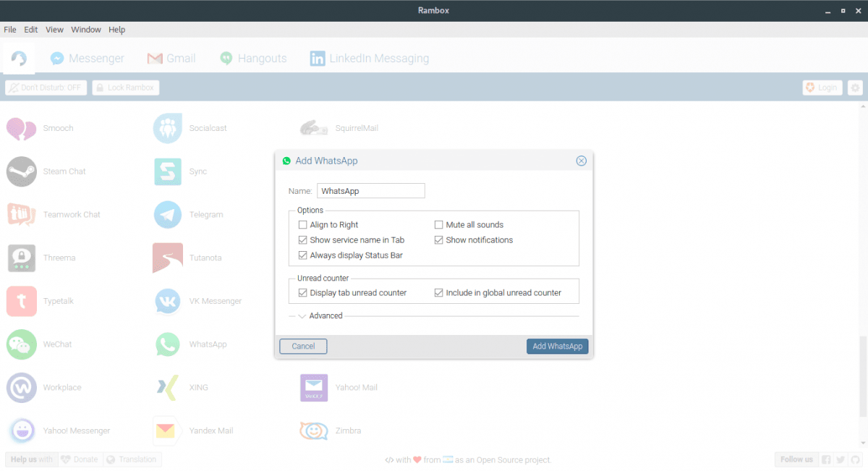Select the Tutanota service icon
Viewport: 868px width, 471px height.
tap(168, 258)
